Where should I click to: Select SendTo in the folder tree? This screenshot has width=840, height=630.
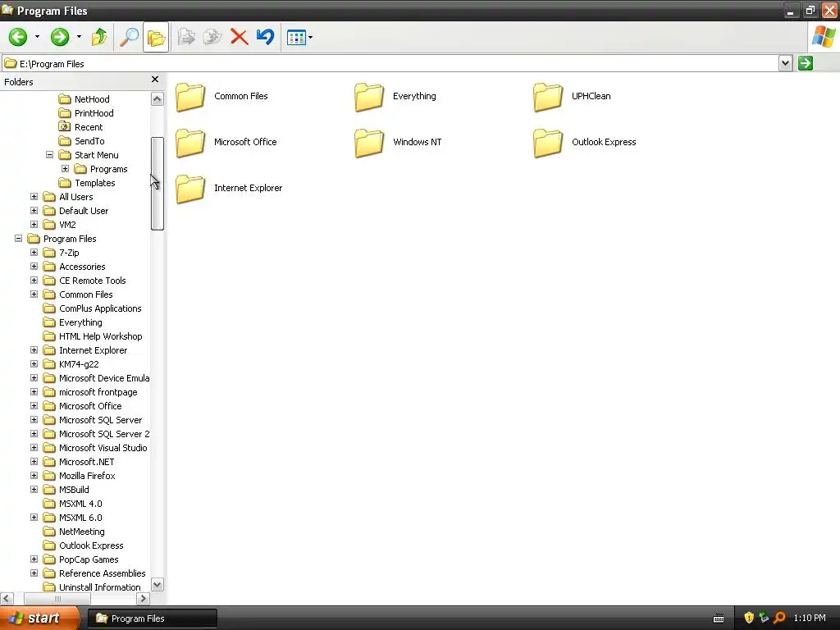(89, 141)
